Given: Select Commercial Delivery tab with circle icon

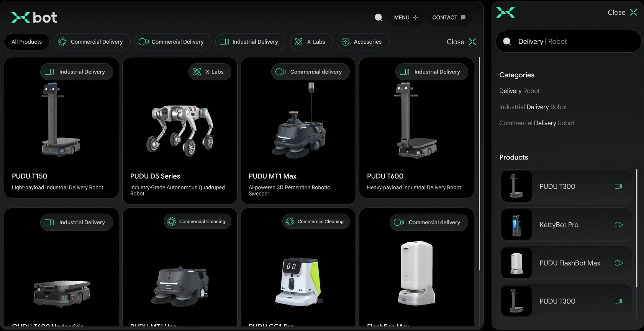Looking at the screenshot, I should click(x=173, y=42).
